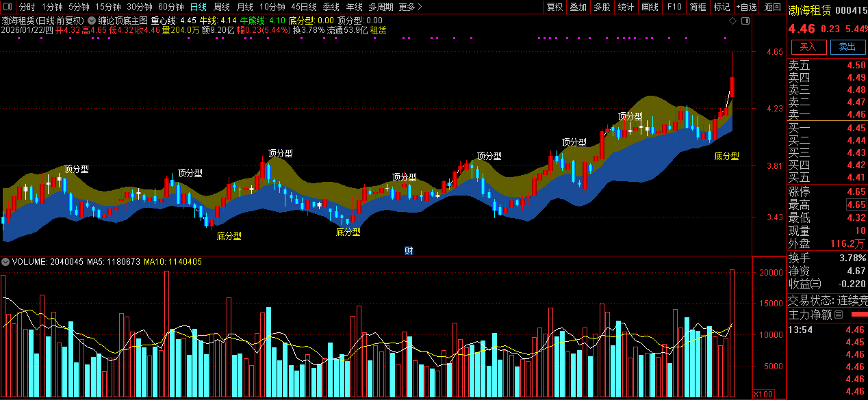Toggle the right panel icon beside the diamond

[x=745, y=21]
